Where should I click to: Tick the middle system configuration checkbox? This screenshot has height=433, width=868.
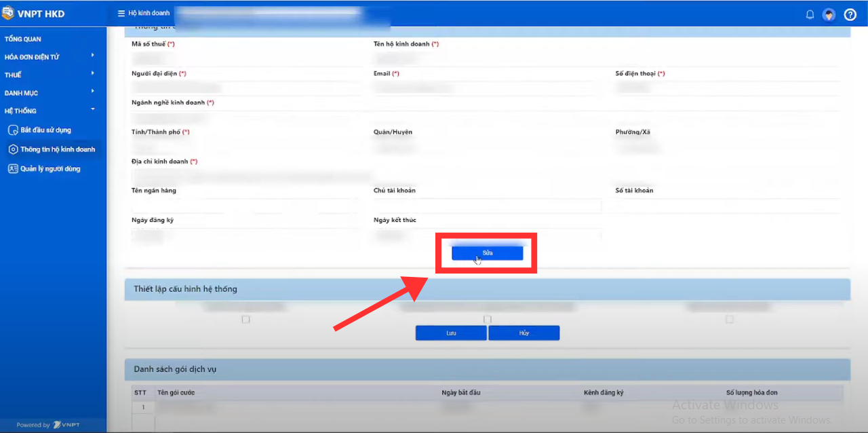click(x=487, y=319)
